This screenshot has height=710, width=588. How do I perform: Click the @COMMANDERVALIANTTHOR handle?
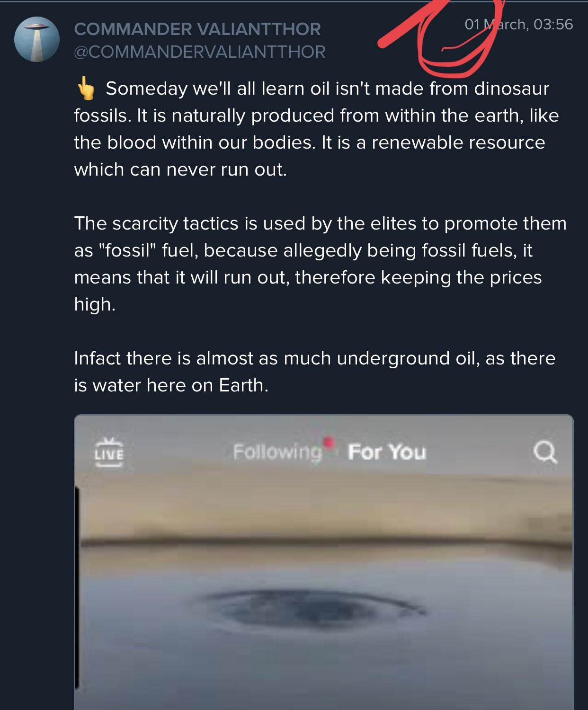point(200,52)
